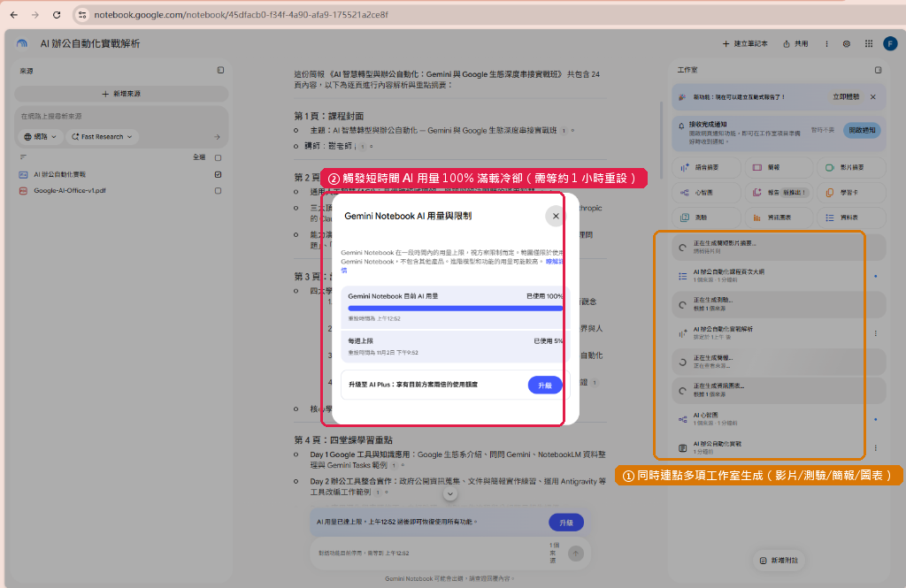Click the 正在生成測驗 item
Viewport: 906px width, 588px height.
pos(779,304)
